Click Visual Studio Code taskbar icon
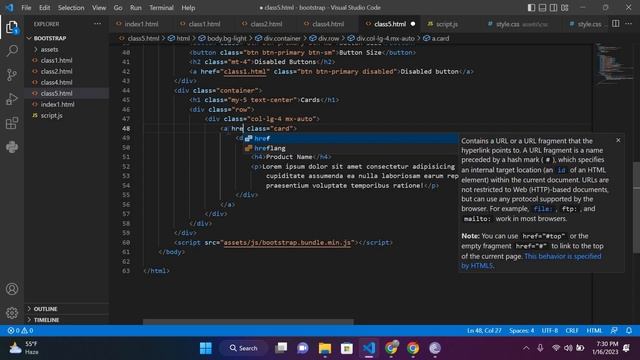The width and height of the screenshot is (640, 360). click(369, 348)
